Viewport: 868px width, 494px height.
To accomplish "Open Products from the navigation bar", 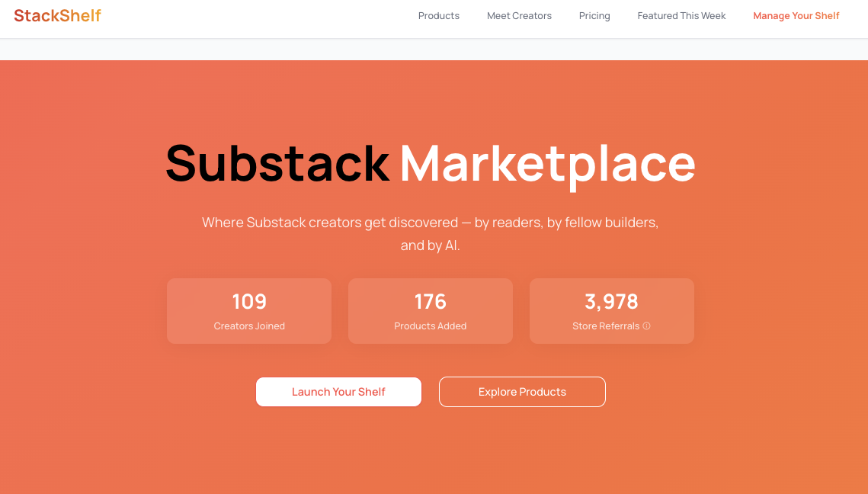I will [x=438, y=15].
